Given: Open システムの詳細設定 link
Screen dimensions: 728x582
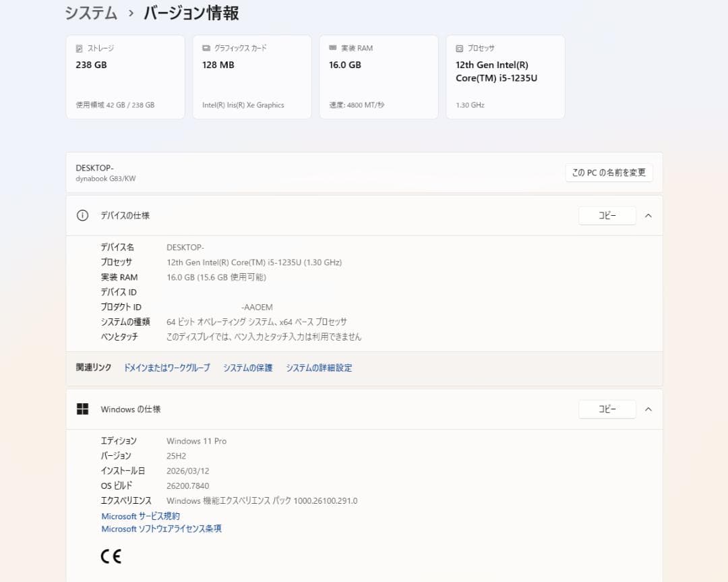Looking at the screenshot, I should (x=319, y=368).
